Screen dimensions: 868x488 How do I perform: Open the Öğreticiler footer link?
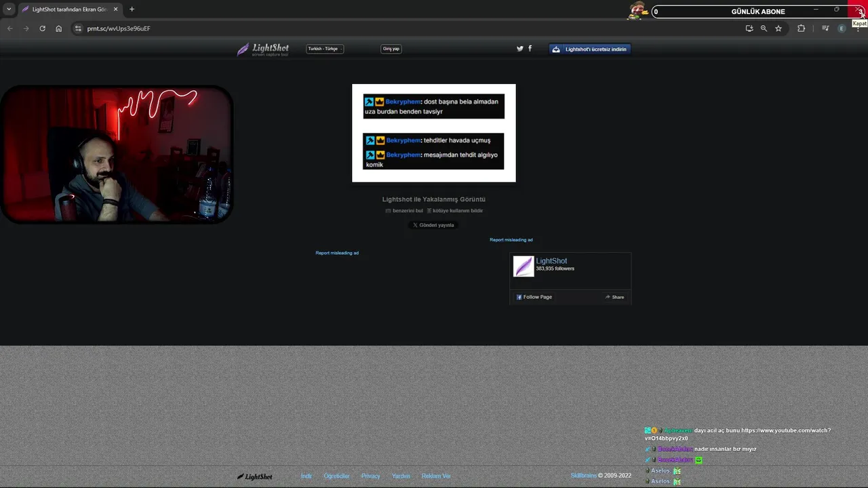tap(337, 476)
